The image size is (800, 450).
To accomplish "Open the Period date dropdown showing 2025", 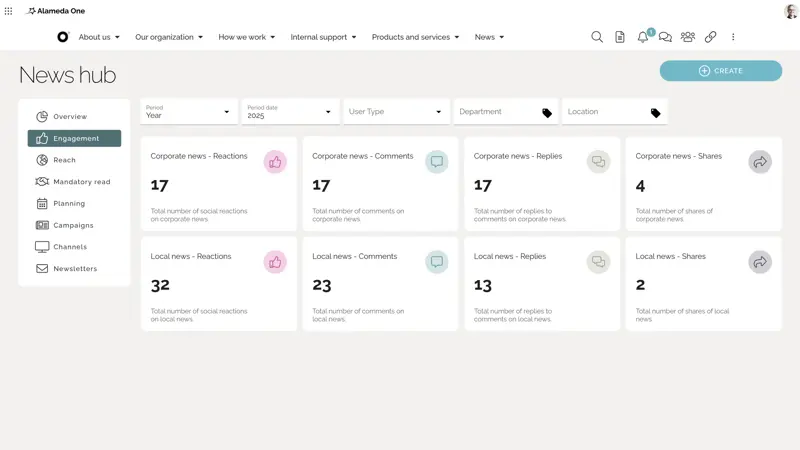I will 290,112.
